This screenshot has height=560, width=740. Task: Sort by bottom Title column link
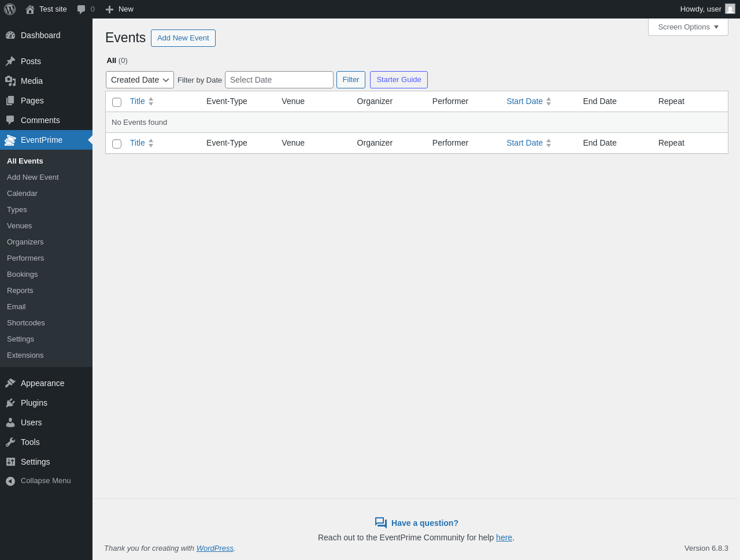[138, 143]
